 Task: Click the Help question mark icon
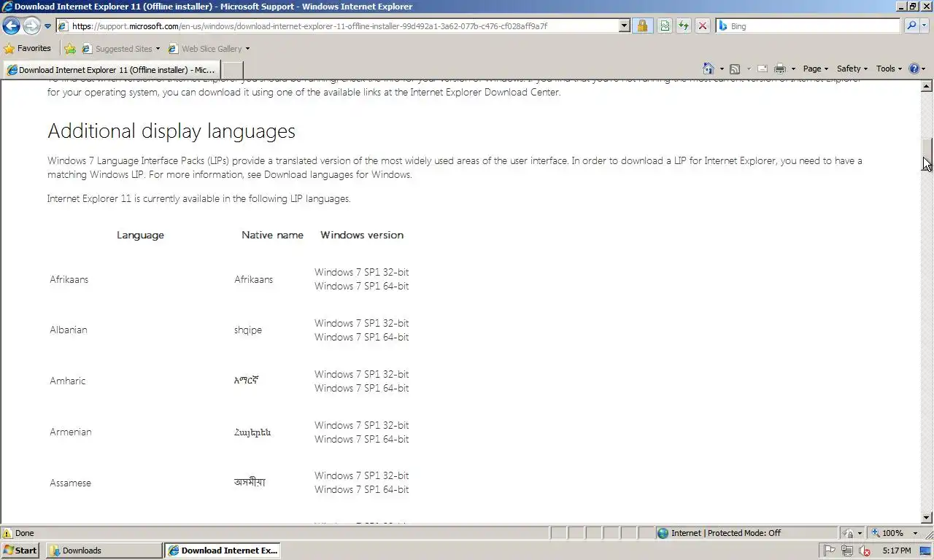click(x=914, y=69)
